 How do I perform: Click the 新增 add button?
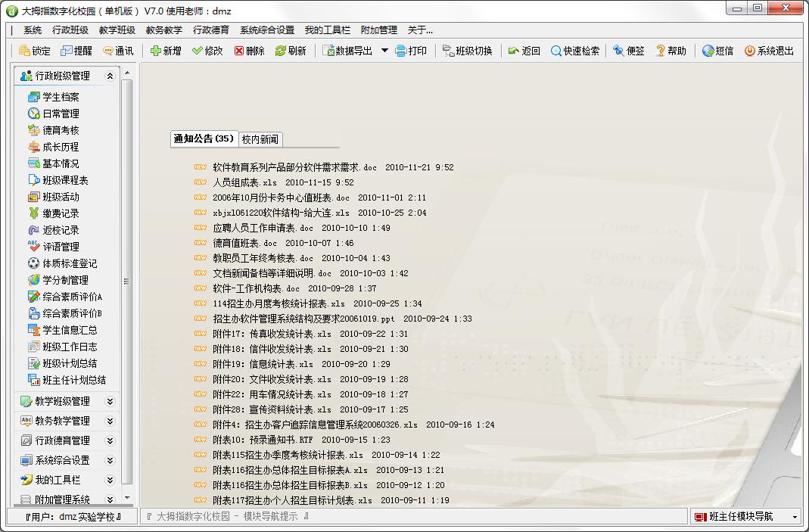pyautogui.click(x=166, y=51)
